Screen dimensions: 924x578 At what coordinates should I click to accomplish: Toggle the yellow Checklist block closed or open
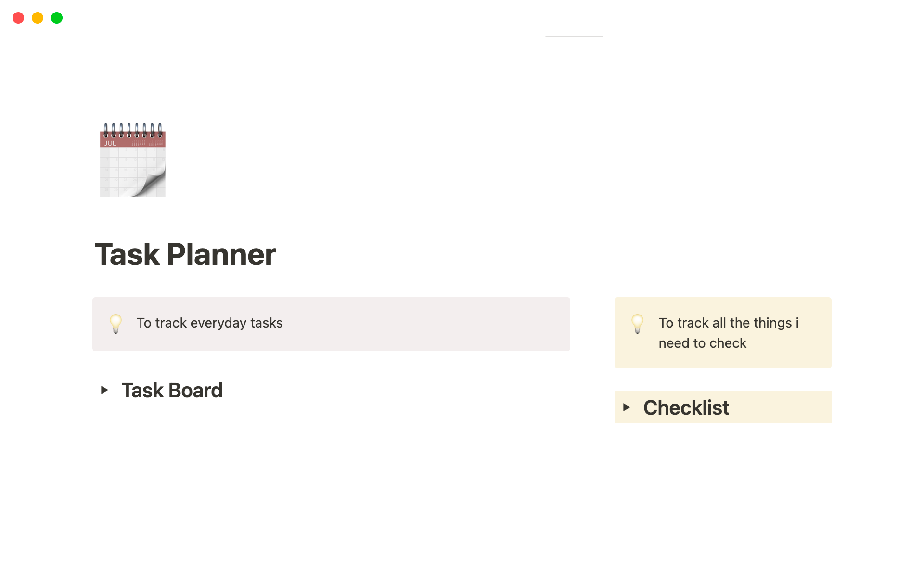[x=627, y=407]
